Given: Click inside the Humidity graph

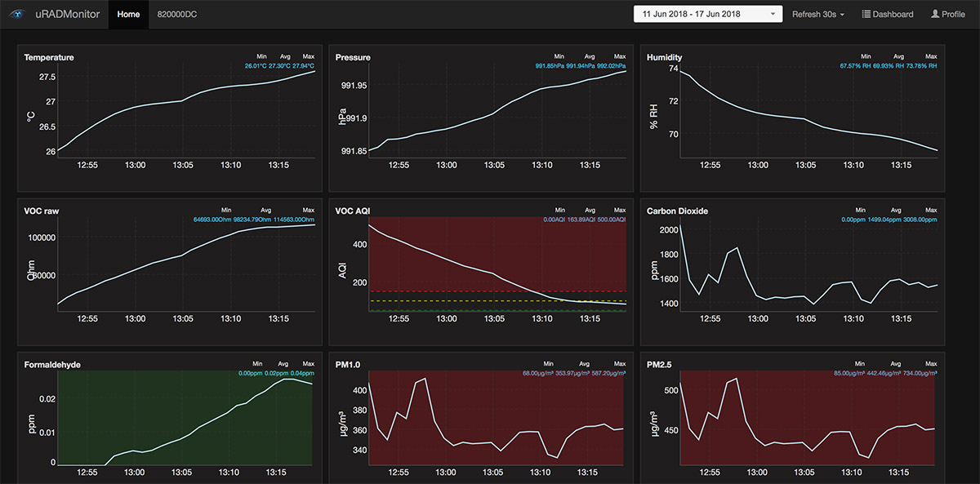Looking at the screenshot, I should 808,114.
